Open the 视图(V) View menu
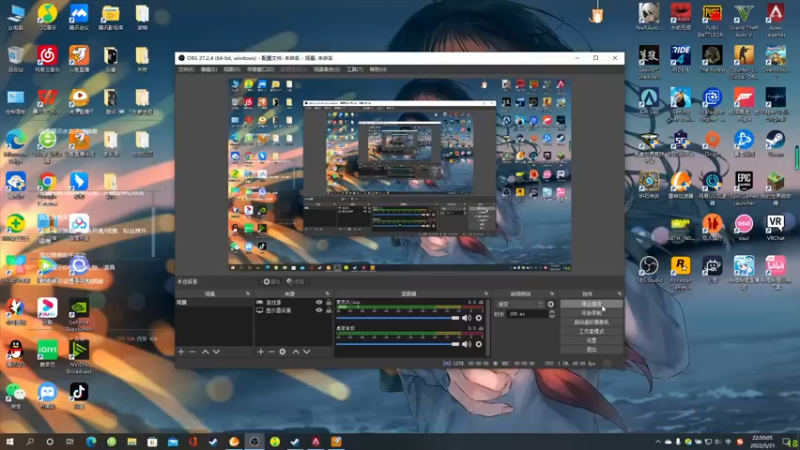 tap(232, 69)
